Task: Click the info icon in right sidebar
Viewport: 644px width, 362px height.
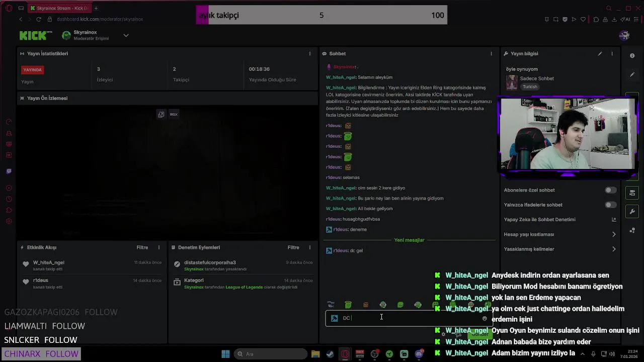Action: coord(632,56)
